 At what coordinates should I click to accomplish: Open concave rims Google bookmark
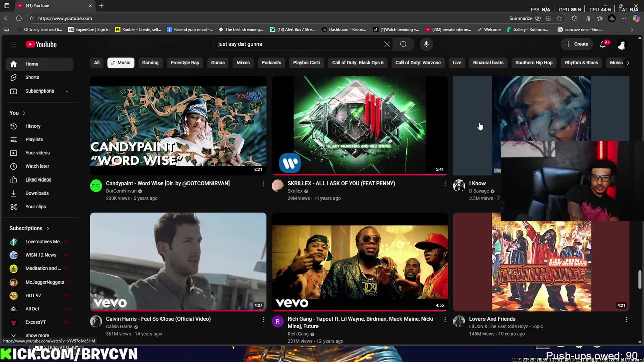click(580, 30)
